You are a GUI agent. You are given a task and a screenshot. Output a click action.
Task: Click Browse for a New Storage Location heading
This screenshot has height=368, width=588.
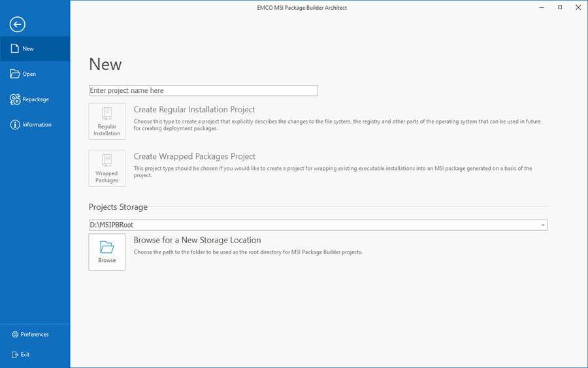[x=197, y=240]
